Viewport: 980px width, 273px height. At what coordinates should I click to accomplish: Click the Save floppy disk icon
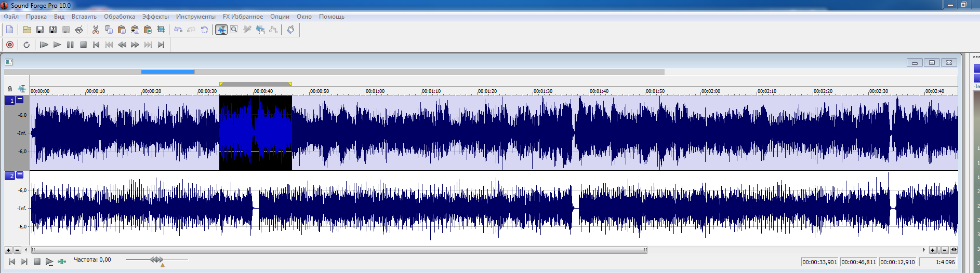[39, 30]
